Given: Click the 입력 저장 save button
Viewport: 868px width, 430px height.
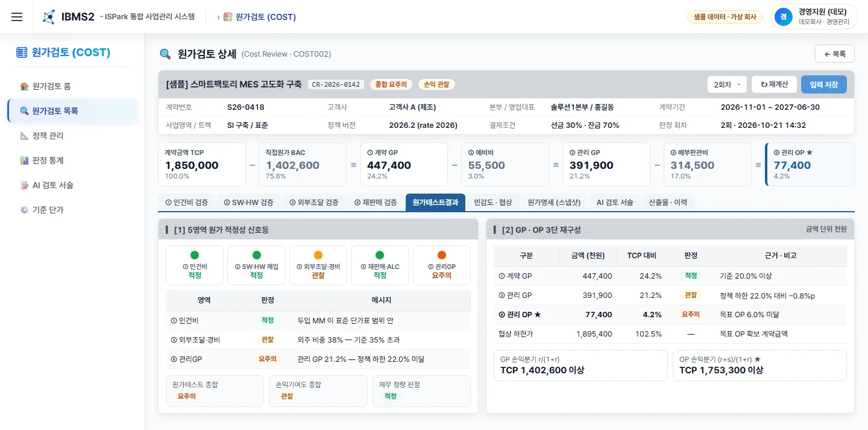Looking at the screenshot, I should point(824,84).
